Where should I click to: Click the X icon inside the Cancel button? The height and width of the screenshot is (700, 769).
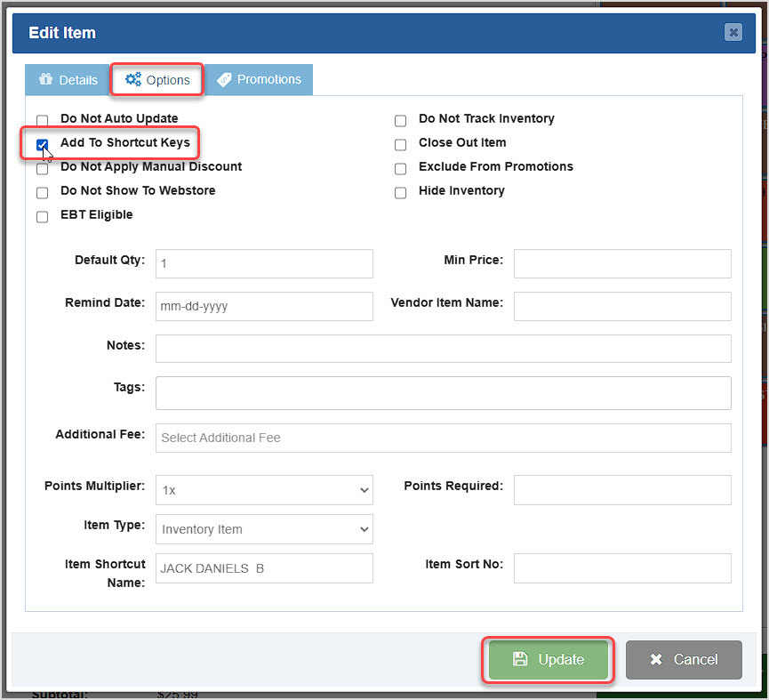pyautogui.click(x=656, y=659)
